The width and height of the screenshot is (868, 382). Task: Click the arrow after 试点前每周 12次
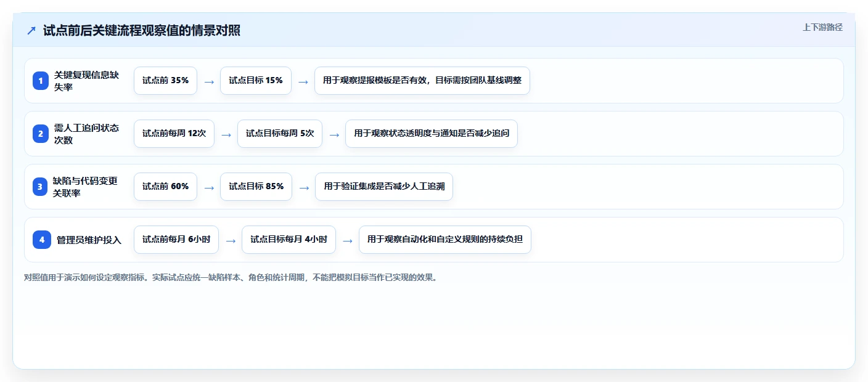pos(226,134)
